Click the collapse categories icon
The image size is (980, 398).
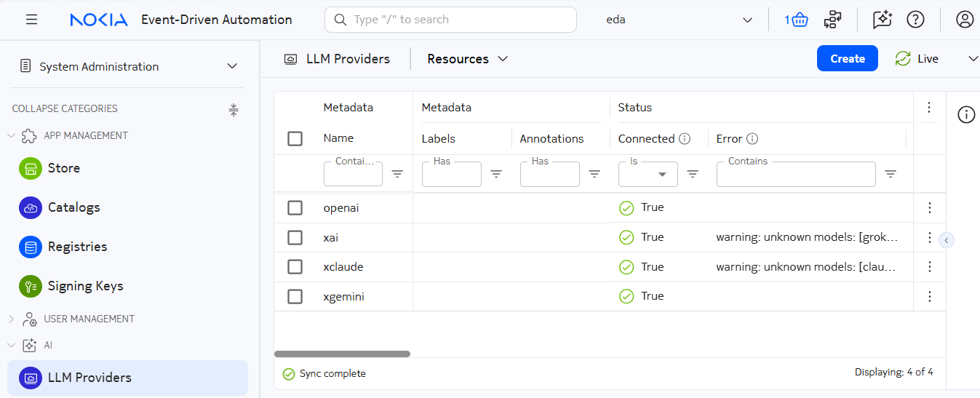(x=234, y=109)
